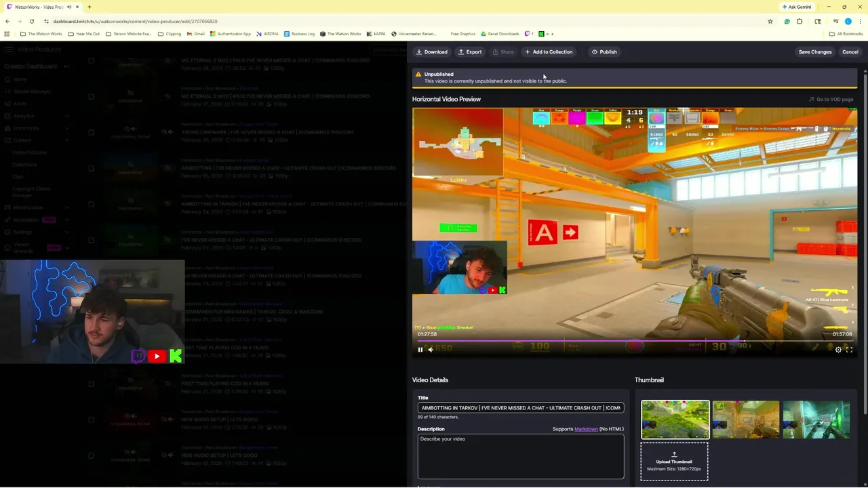The image size is (868, 488).
Task: Open the Clipping bookmark folder
Action: tap(169, 34)
